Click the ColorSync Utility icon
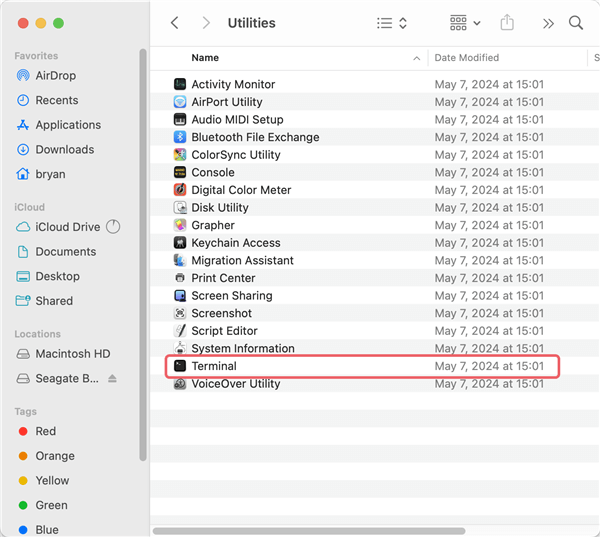Screen dimensions: 600x537 pos(180,154)
